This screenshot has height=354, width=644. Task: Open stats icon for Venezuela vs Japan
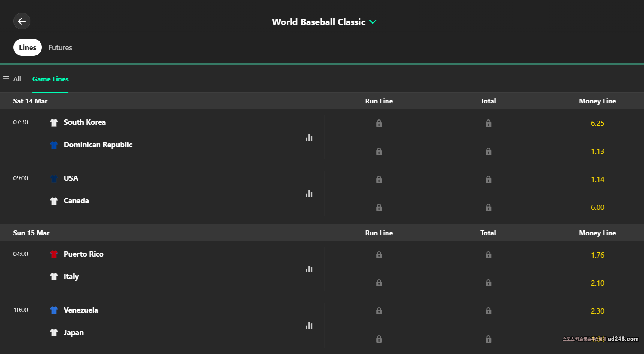(309, 325)
